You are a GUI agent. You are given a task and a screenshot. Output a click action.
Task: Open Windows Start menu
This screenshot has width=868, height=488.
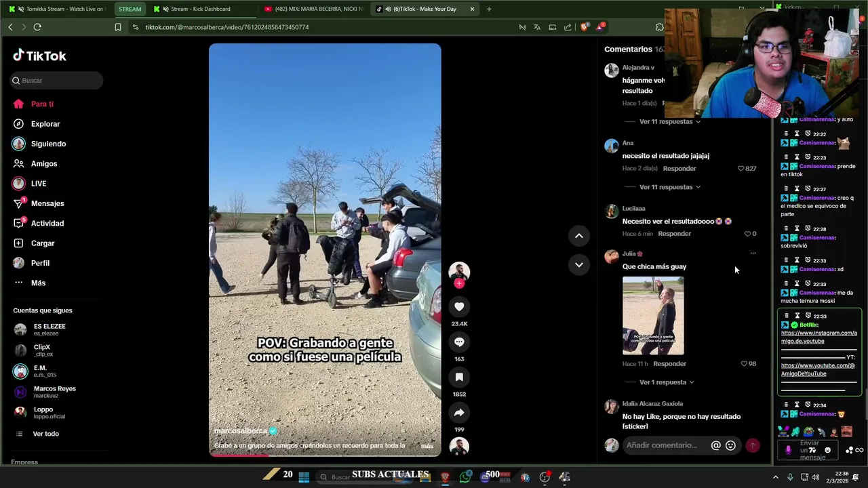pos(304,477)
